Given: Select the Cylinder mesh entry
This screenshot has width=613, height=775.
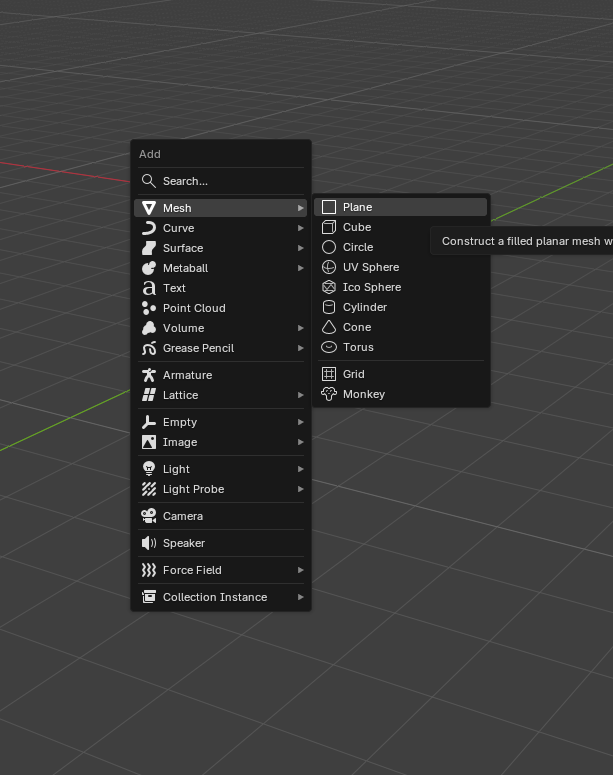Looking at the screenshot, I should click(400, 307).
